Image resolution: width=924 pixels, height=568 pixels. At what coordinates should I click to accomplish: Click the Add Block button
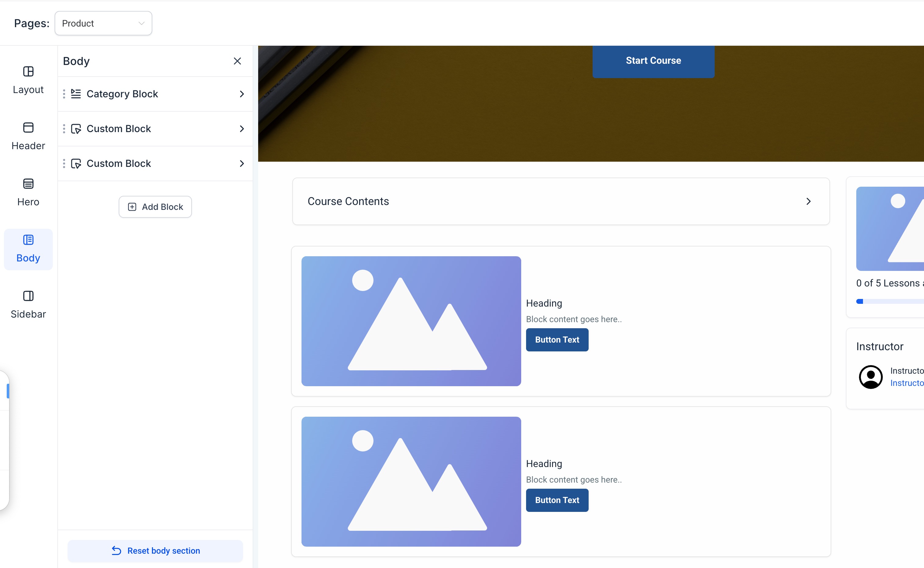155,207
